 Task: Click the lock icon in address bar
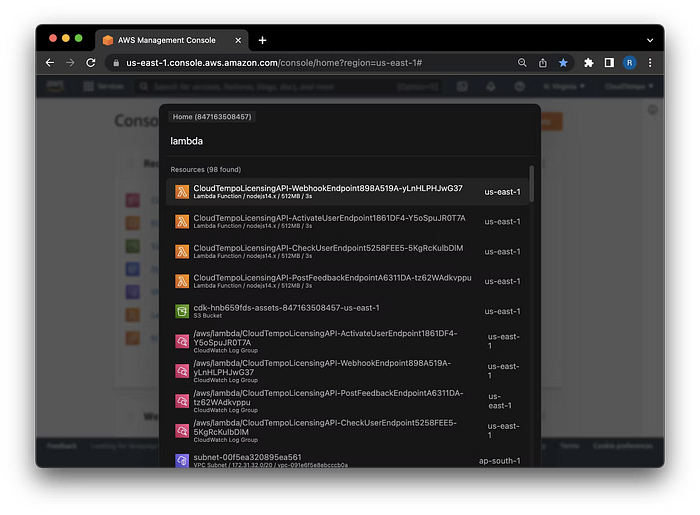116,63
